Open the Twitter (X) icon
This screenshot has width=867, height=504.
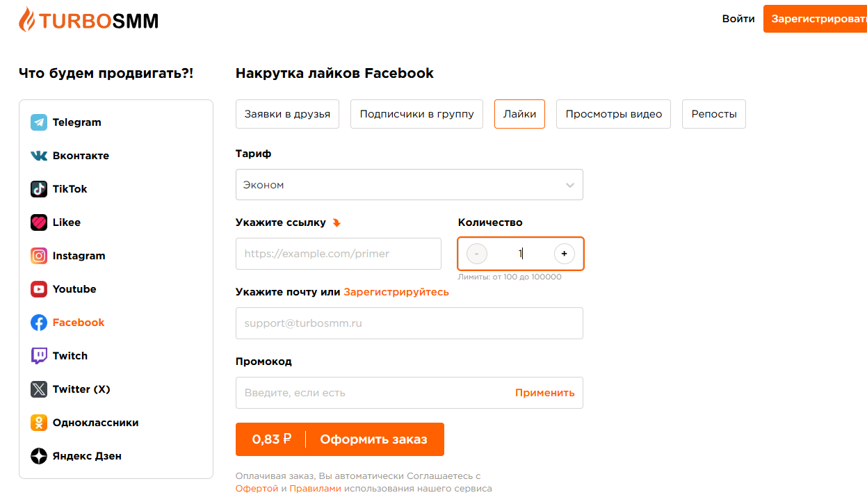click(x=39, y=389)
